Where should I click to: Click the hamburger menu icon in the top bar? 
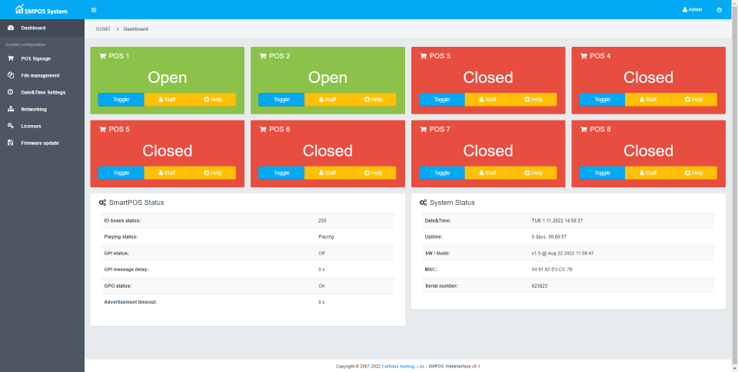94,10
